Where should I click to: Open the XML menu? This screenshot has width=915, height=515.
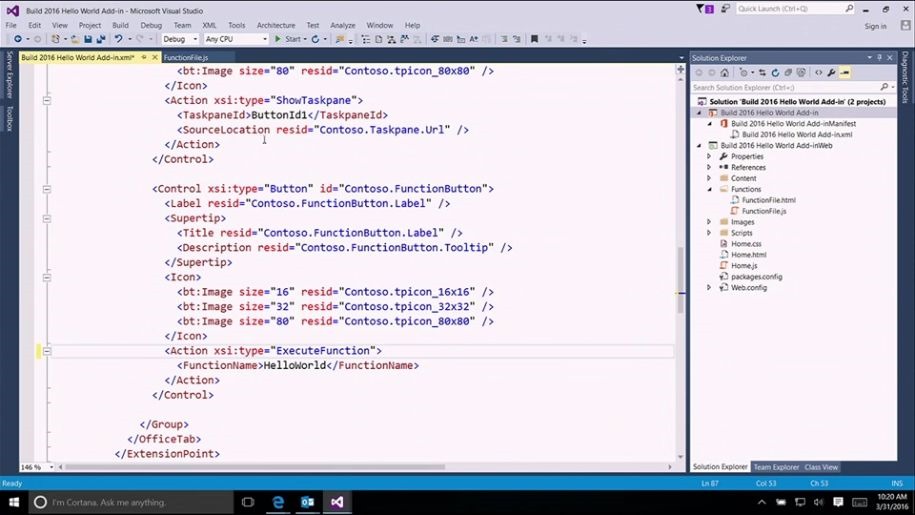click(x=209, y=25)
